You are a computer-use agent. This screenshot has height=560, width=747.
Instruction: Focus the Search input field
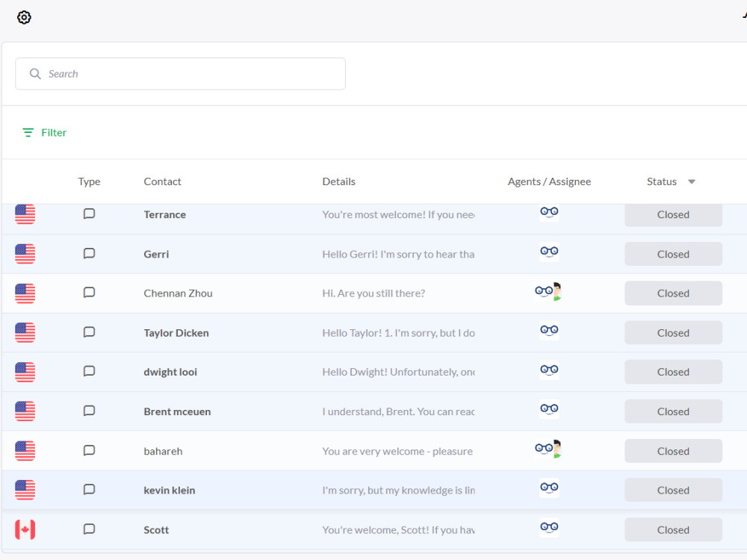point(180,74)
